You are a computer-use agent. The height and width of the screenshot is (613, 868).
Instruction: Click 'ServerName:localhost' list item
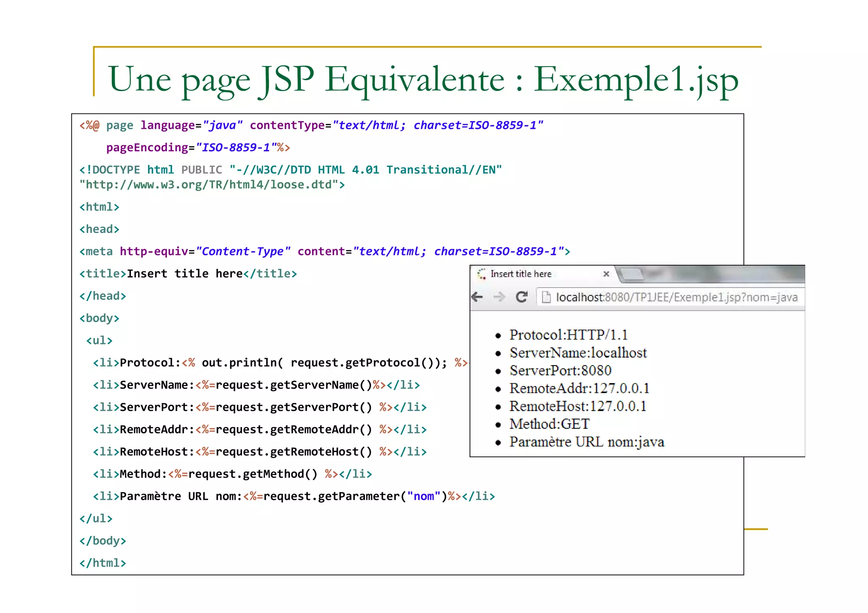coord(578,353)
